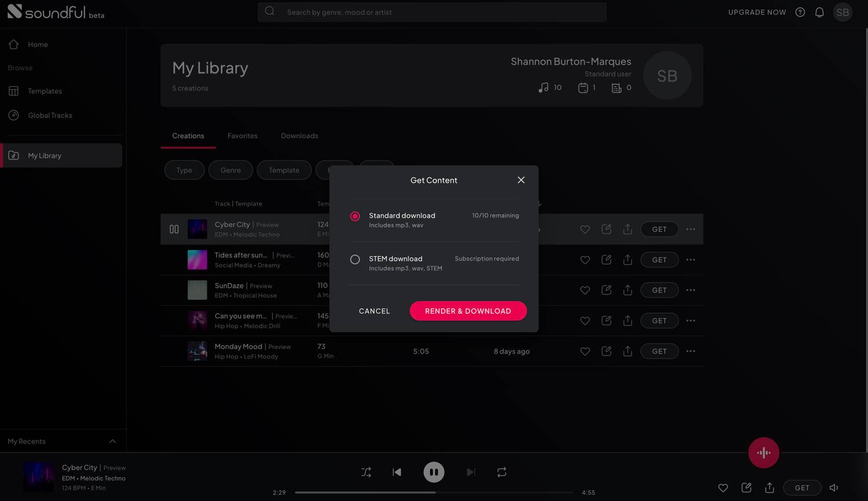The image size is (868, 501).
Task: Edit the SunDaze track
Action: (606, 290)
